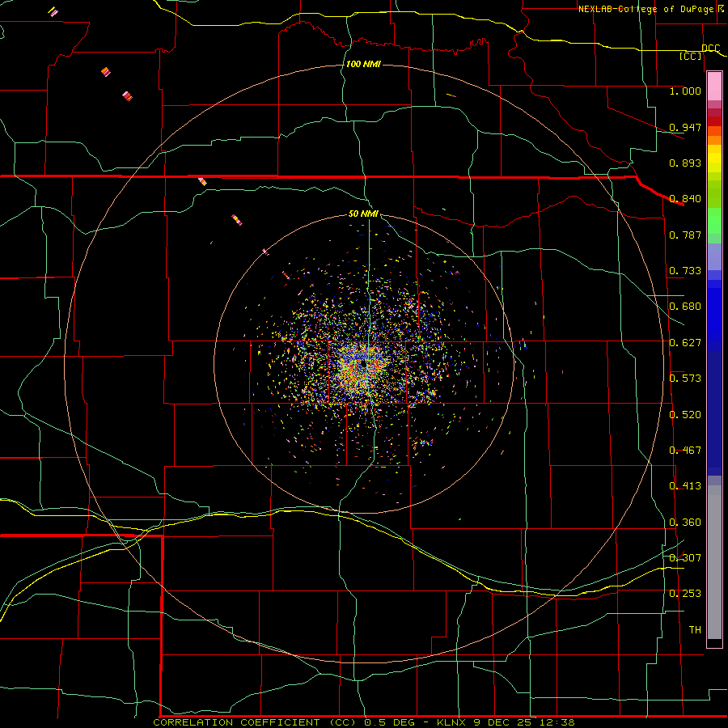Click the 1.000 value on the legend
Viewport: 728px width, 728px height.
685,91
